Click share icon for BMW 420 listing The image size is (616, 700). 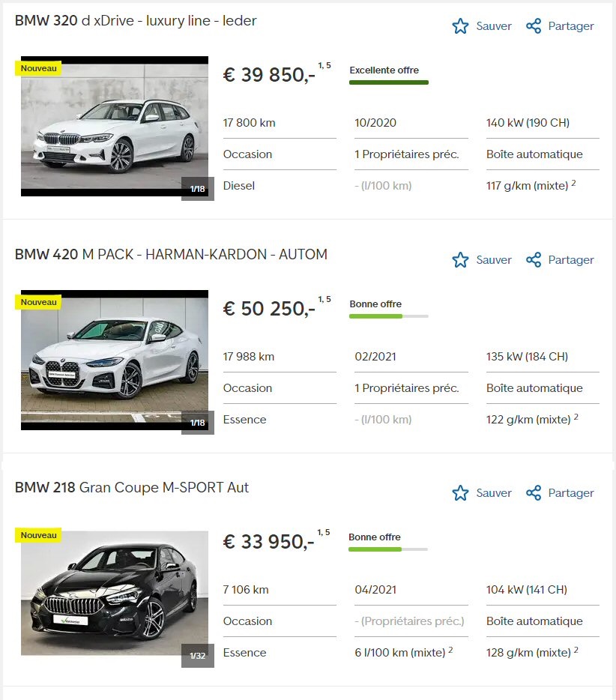click(534, 260)
